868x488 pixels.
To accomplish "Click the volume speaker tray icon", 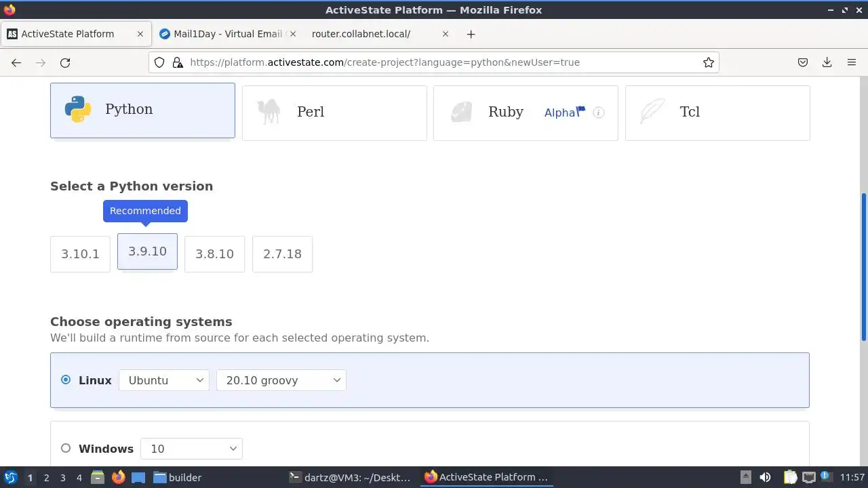I will point(766,477).
